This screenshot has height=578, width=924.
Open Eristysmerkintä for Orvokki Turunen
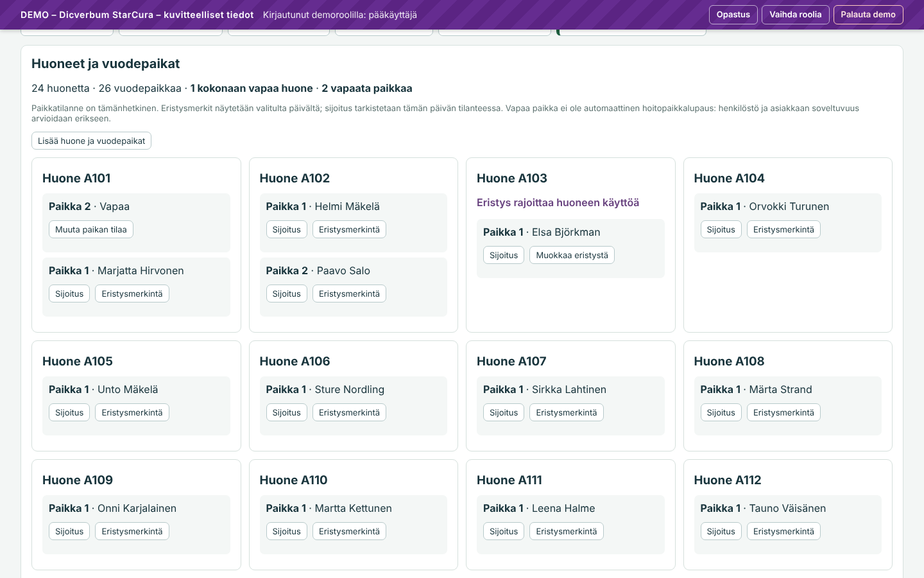click(x=783, y=229)
